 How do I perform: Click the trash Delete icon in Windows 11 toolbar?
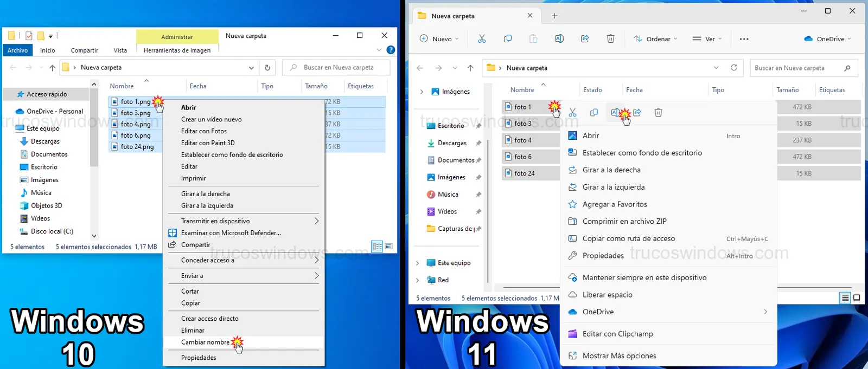(x=610, y=39)
